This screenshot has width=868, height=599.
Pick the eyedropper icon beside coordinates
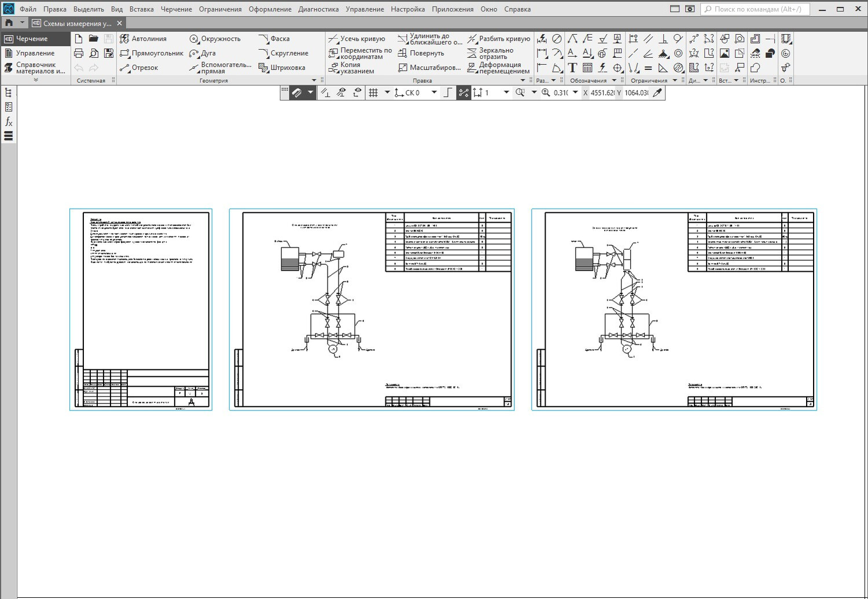click(657, 93)
